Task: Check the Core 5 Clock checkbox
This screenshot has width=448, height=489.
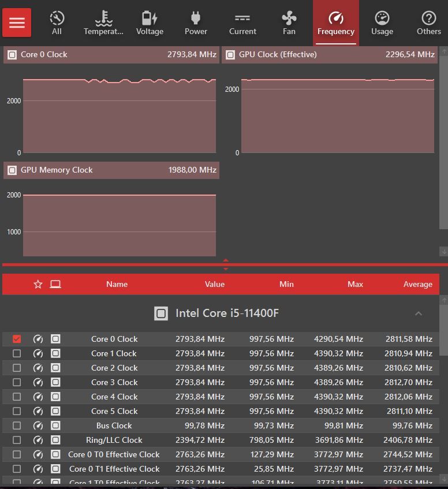Action: 17,411
